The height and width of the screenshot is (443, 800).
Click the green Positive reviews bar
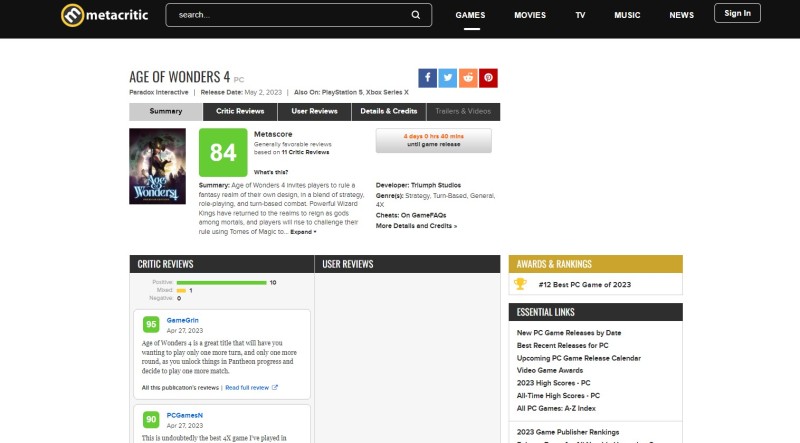click(x=221, y=282)
